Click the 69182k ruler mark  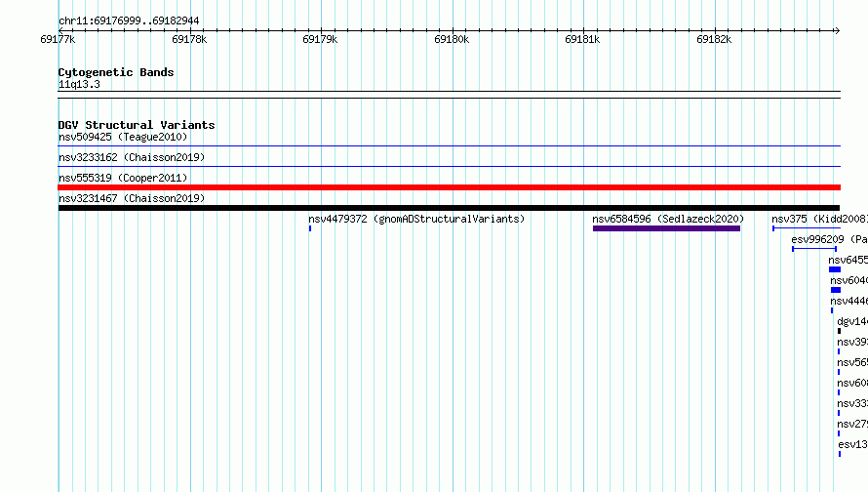(714, 39)
